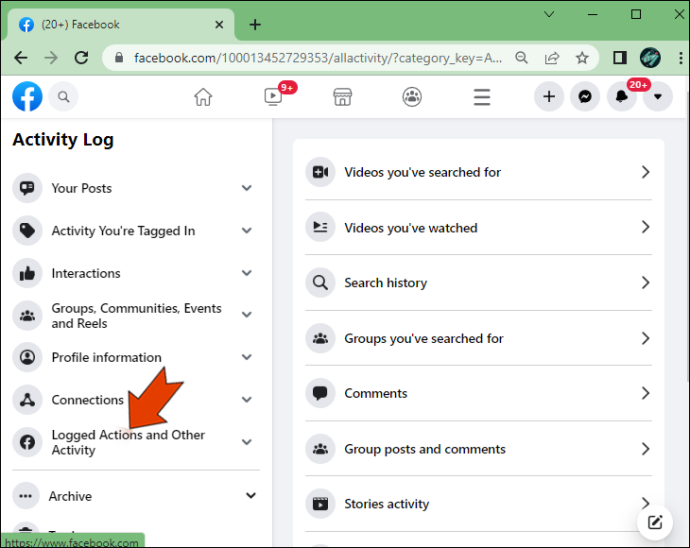The height and width of the screenshot is (548, 690).
Task: Click the new message compose icon
Action: click(x=655, y=522)
